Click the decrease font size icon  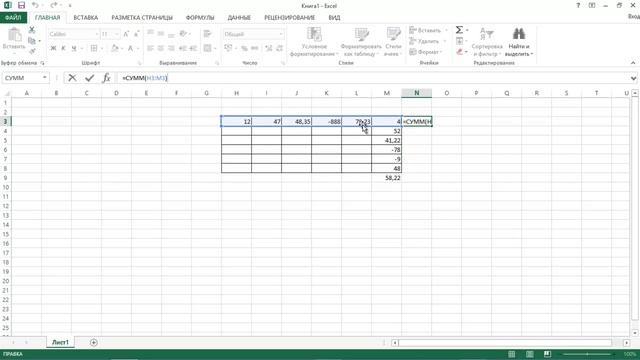click(x=136, y=34)
